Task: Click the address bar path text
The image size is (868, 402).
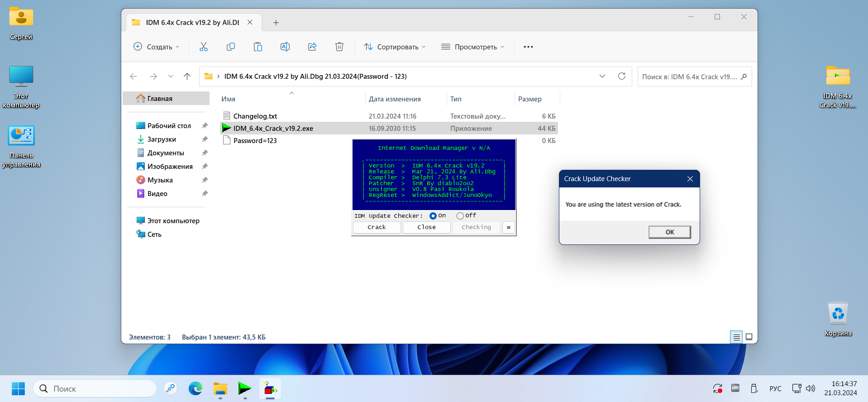Action: coord(315,77)
